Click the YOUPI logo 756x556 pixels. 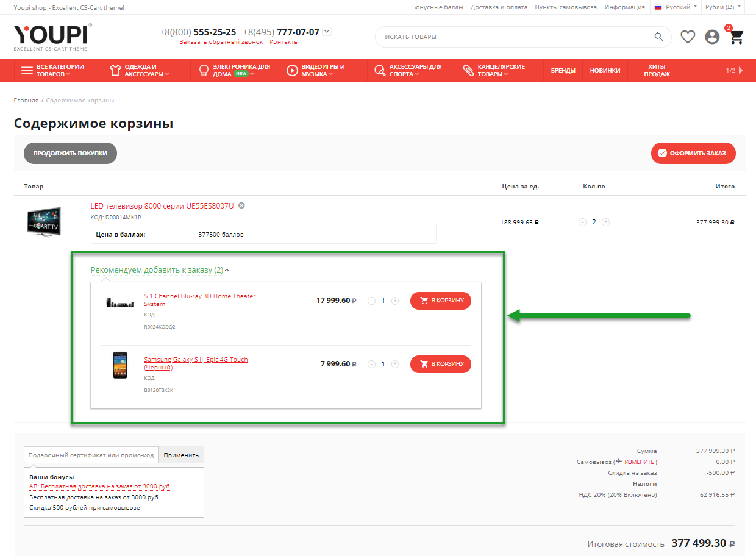click(53, 37)
